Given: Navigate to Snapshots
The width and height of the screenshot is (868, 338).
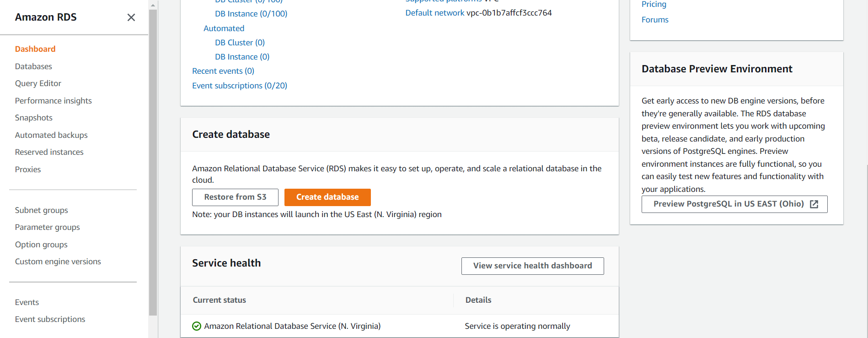Looking at the screenshot, I should coord(33,118).
